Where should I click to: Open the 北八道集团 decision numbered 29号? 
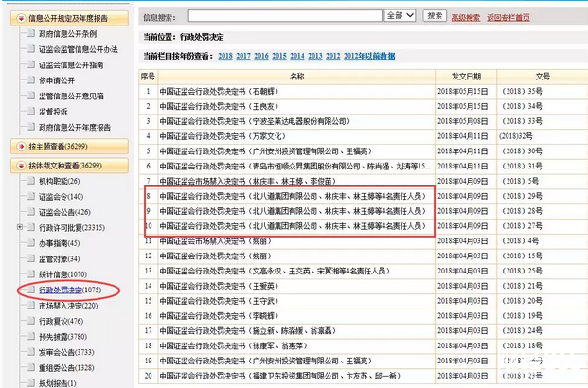(x=293, y=196)
